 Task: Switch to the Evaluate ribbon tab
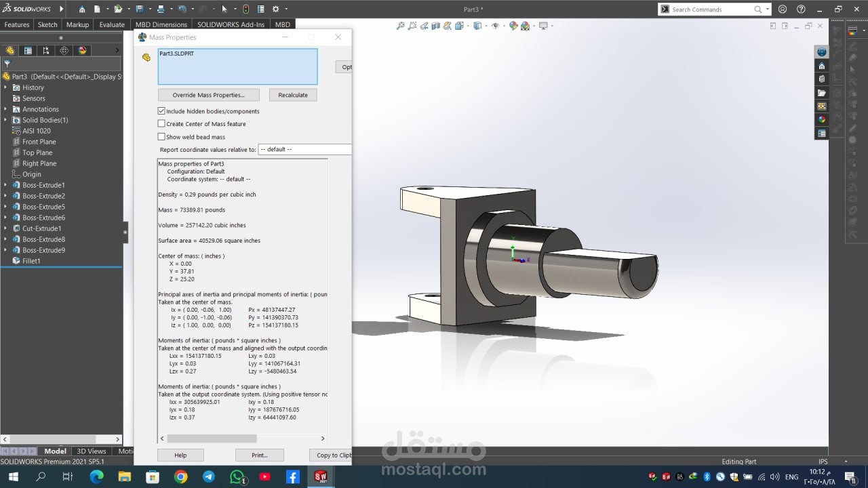point(112,24)
